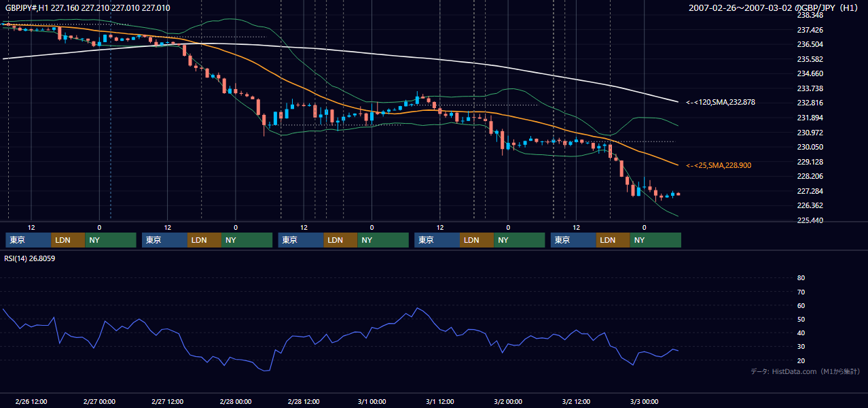Click time axis label 3/1 12:00
This screenshot has height=408, width=868.
(x=439, y=401)
